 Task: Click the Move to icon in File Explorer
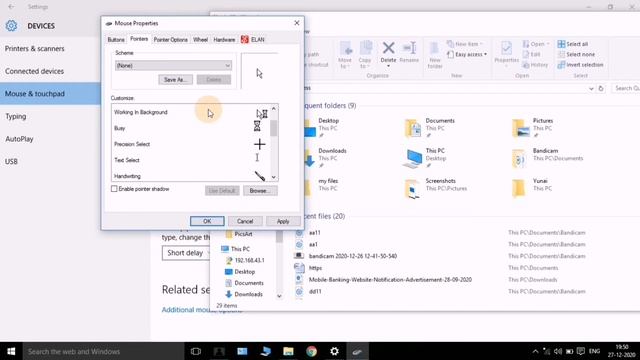[x=345, y=48]
